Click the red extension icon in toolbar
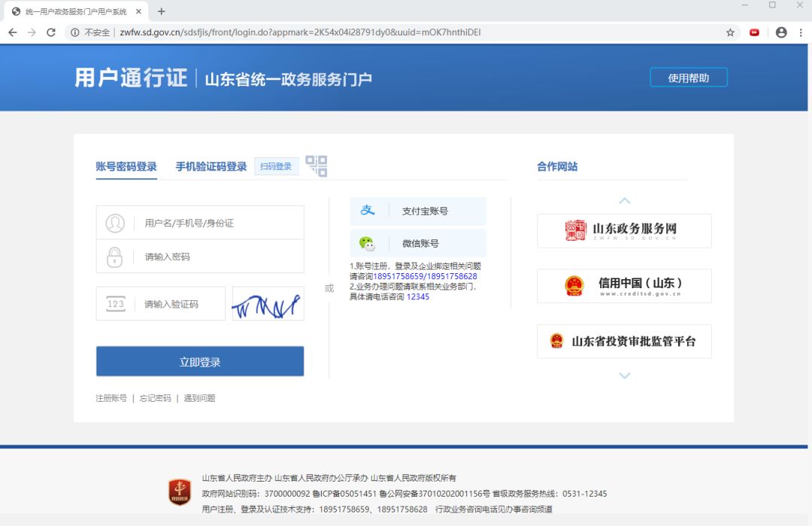The width and height of the screenshot is (812, 526). coord(754,32)
